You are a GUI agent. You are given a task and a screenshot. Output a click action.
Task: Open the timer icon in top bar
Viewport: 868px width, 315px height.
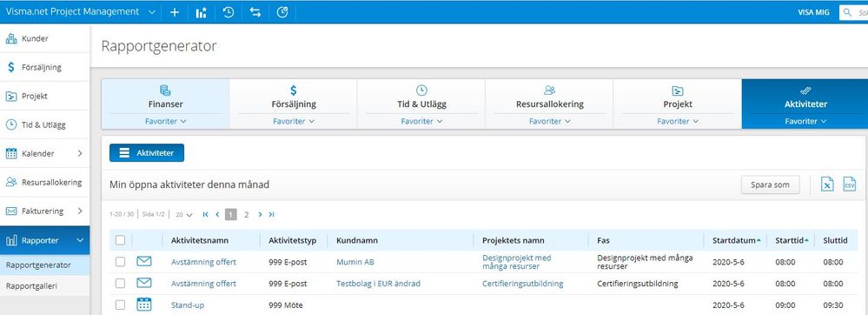click(x=282, y=12)
